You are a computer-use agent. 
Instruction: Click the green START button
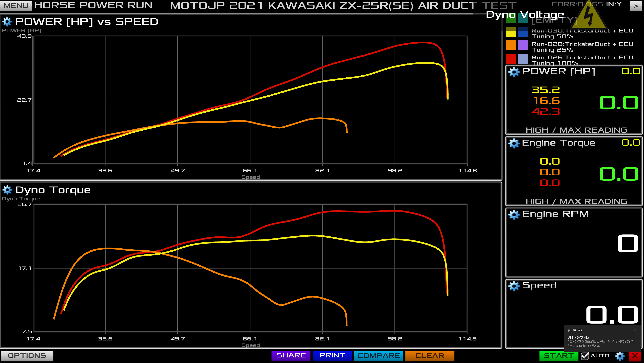point(559,356)
